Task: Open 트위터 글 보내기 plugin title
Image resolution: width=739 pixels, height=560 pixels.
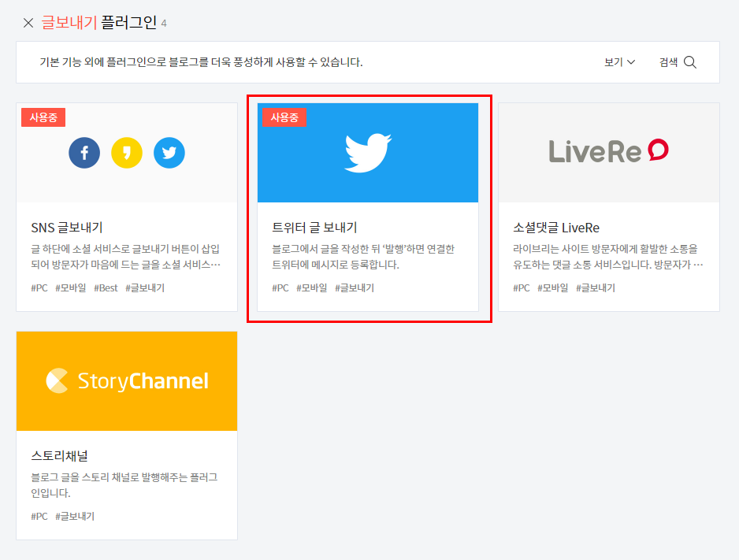Action: click(314, 228)
